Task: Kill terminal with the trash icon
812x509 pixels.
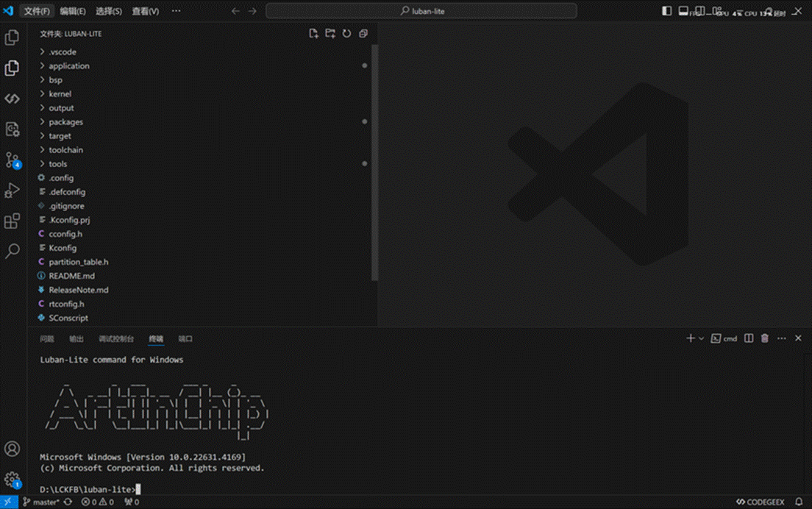Action: pos(765,338)
